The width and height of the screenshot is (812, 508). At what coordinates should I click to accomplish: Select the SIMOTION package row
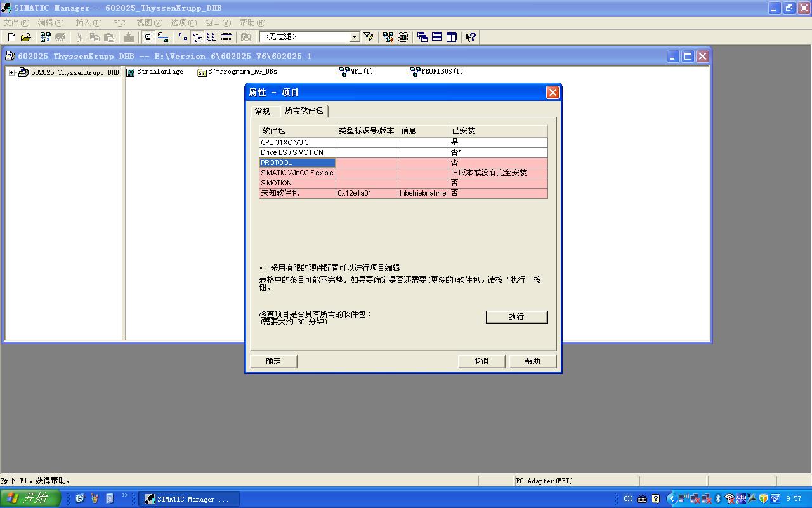click(403, 183)
